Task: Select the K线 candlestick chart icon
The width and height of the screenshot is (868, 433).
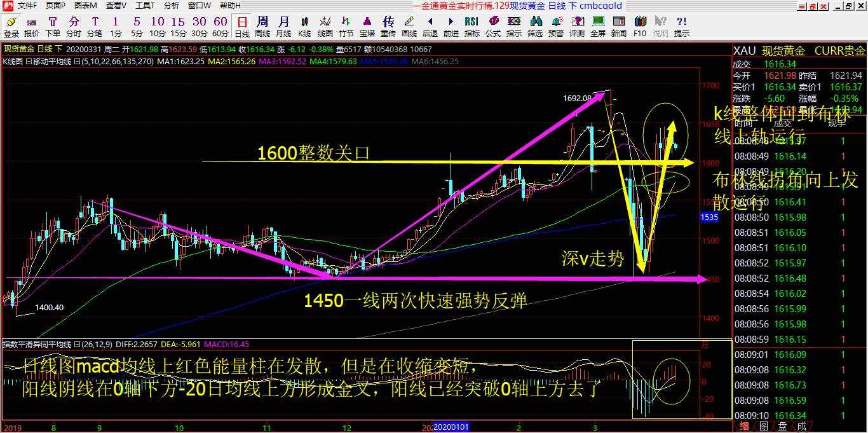Action: point(304,27)
